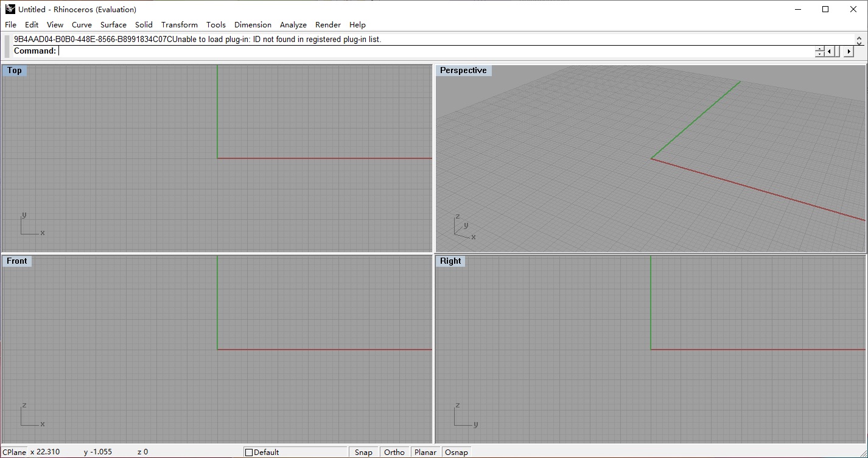Click the Right viewport axis icon
The image size is (868, 458).
466,415
